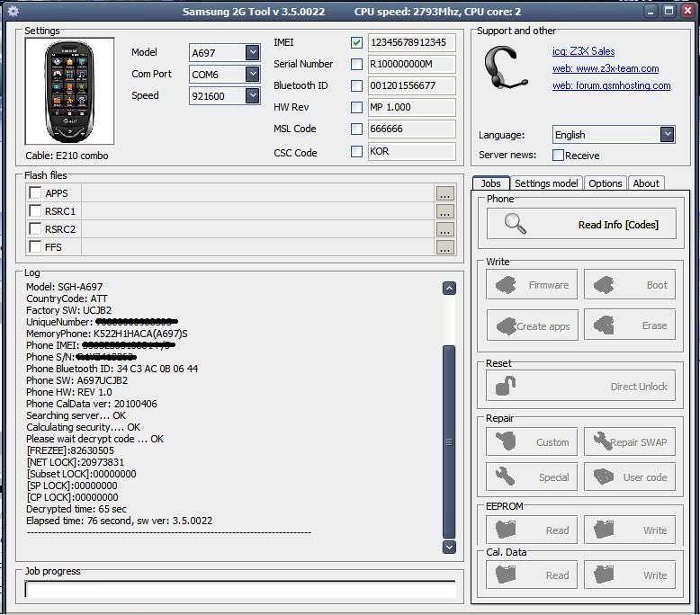Click the Special repair wrench icon

[x=505, y=477]
